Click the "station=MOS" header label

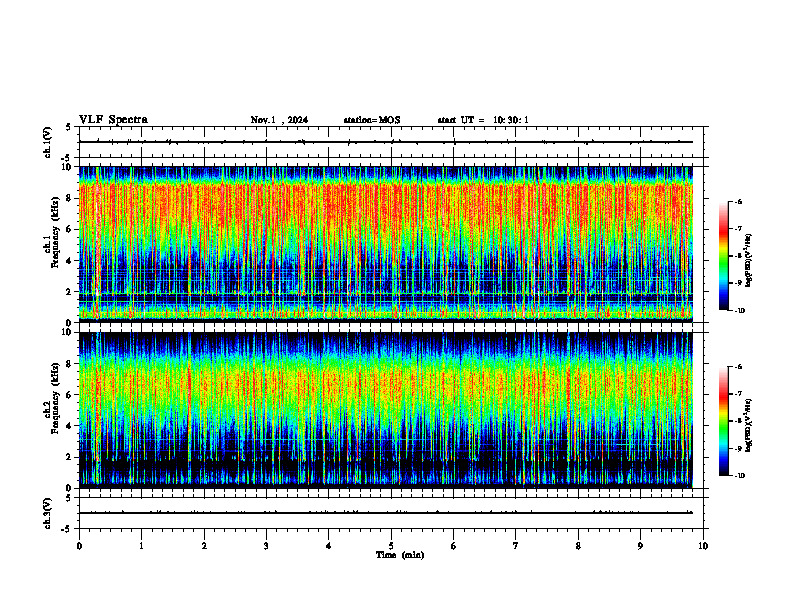point(372,120)
